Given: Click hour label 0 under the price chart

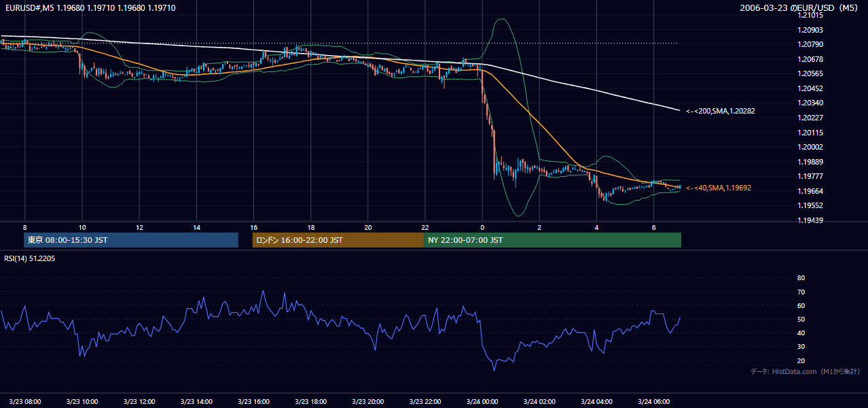Looking at the screenshot, I should [482, 227].
